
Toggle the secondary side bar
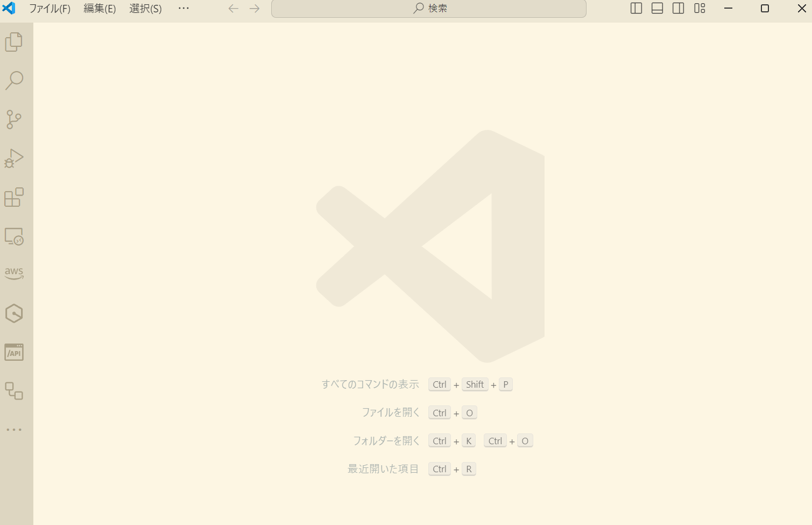pos(678,9)
